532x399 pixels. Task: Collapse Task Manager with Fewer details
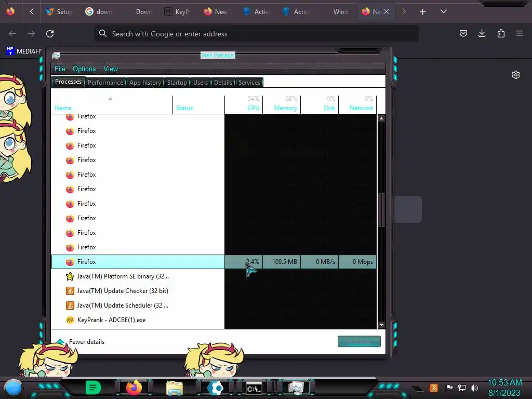[x=81, y=342]
